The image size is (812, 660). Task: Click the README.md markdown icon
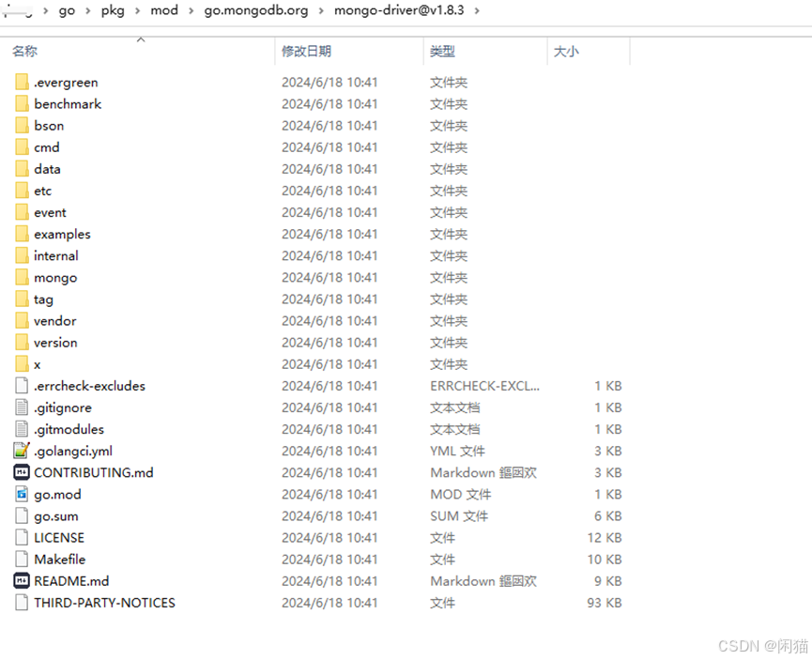tap(22, 581)
